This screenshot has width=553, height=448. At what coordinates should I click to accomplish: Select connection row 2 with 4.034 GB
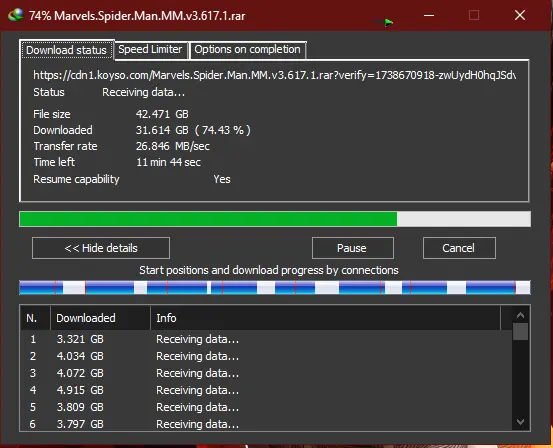tap(266, 356)
